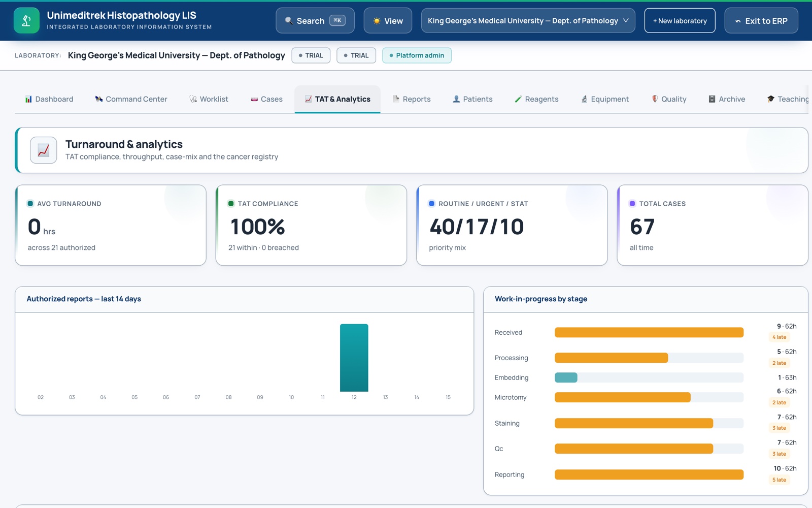
Task: Click the Teaching graduation cap icon
Action: point(771,99)
